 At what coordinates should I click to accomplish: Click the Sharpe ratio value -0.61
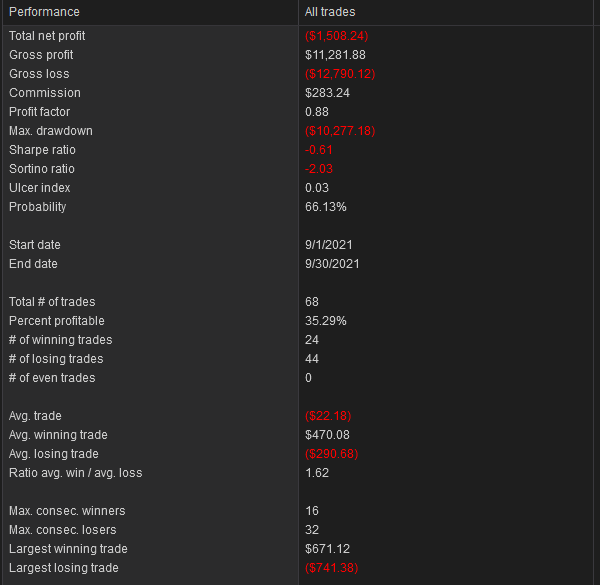318,150
